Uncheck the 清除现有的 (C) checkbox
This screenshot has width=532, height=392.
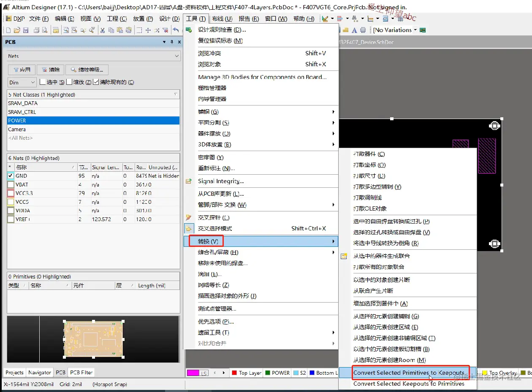point(96,82)
